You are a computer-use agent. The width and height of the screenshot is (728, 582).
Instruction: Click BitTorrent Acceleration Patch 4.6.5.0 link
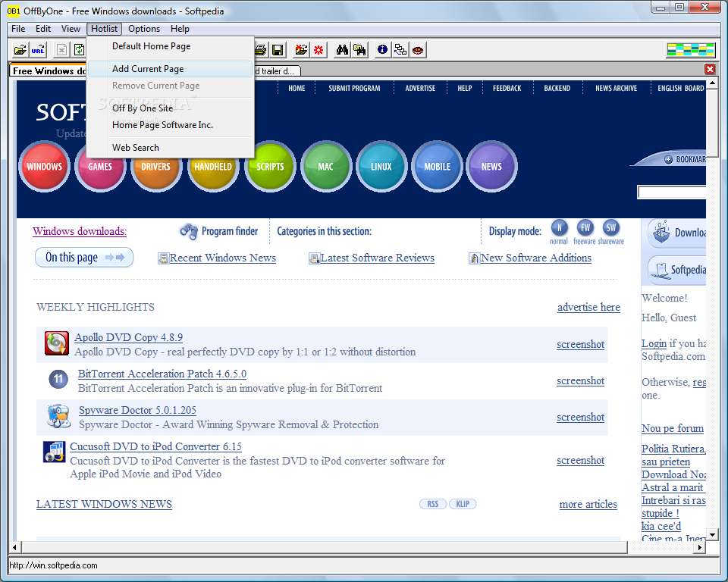(x=162, y=374)
